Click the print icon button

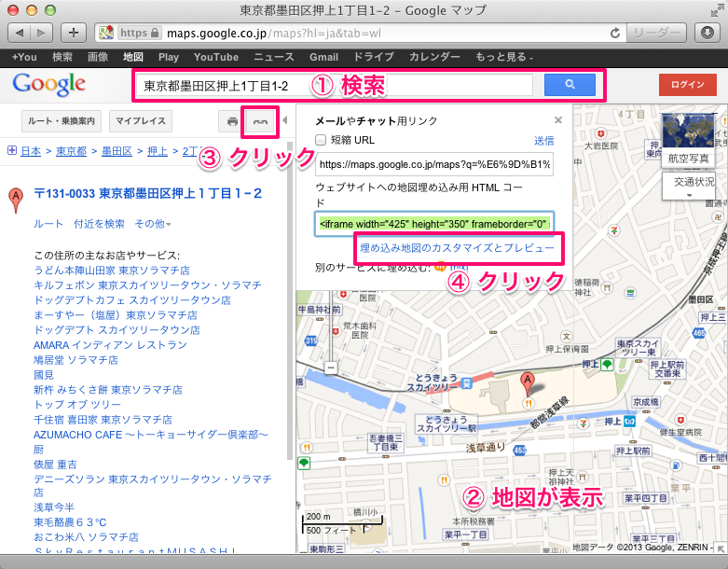pyautogui.click(x=232, y=121)
